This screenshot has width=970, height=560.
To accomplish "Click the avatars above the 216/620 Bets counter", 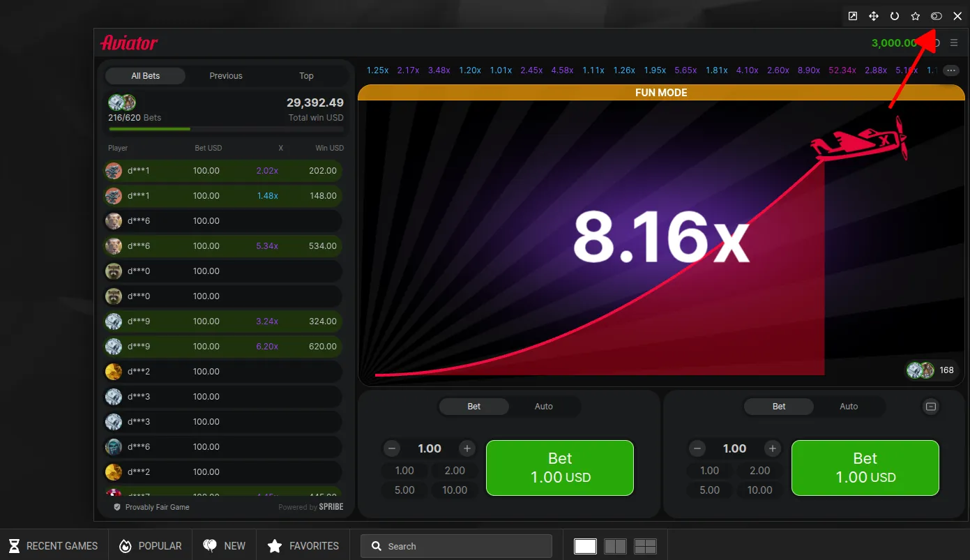I will pos(122,103).
